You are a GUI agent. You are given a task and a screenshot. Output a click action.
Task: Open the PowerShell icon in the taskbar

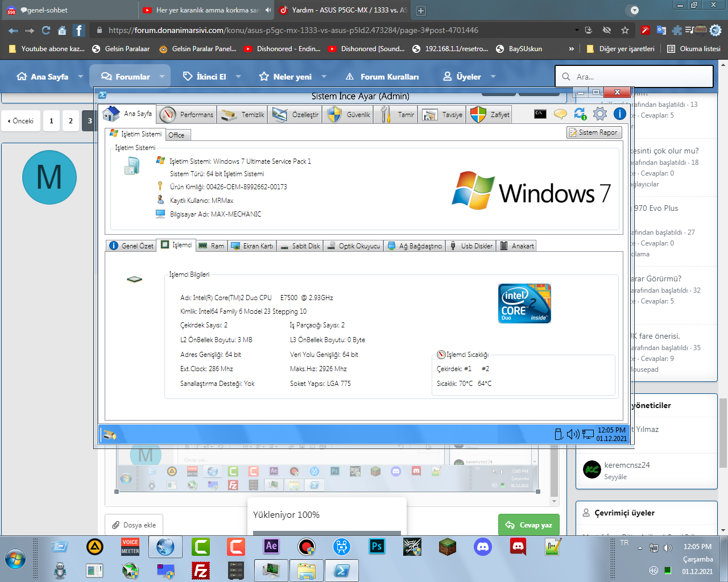click(342, 570)
